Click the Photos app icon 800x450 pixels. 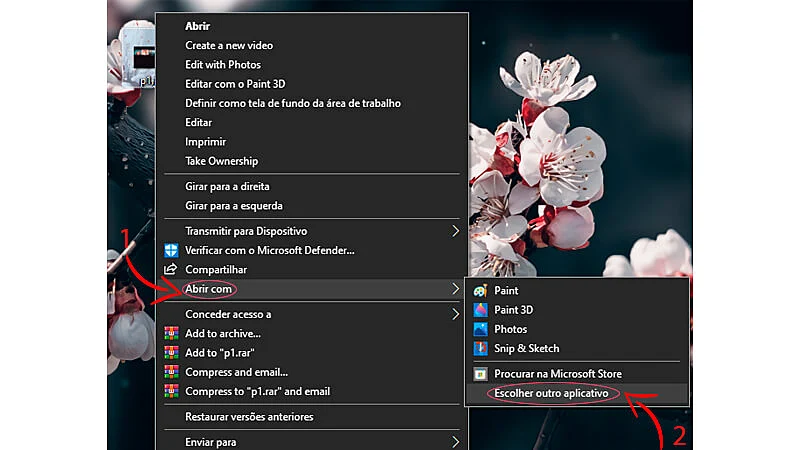[x=480, y=329]
